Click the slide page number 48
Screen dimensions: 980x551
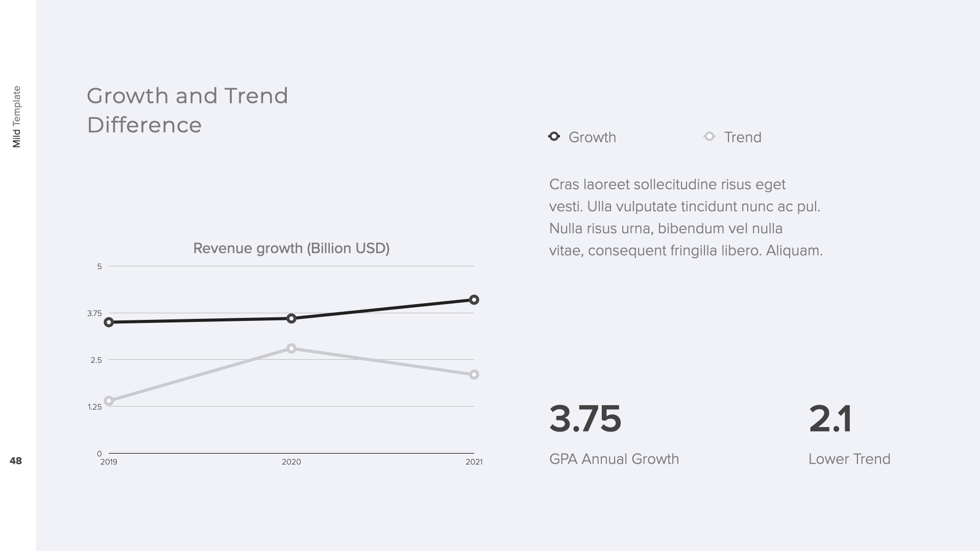tap(16, 461)
